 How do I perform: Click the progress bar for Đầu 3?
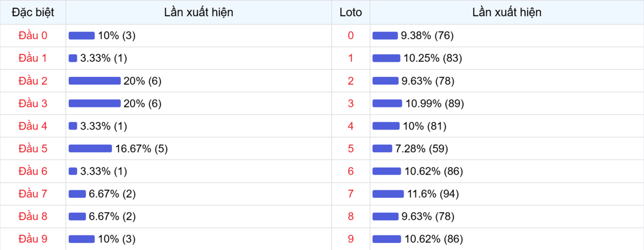[94, 103]
